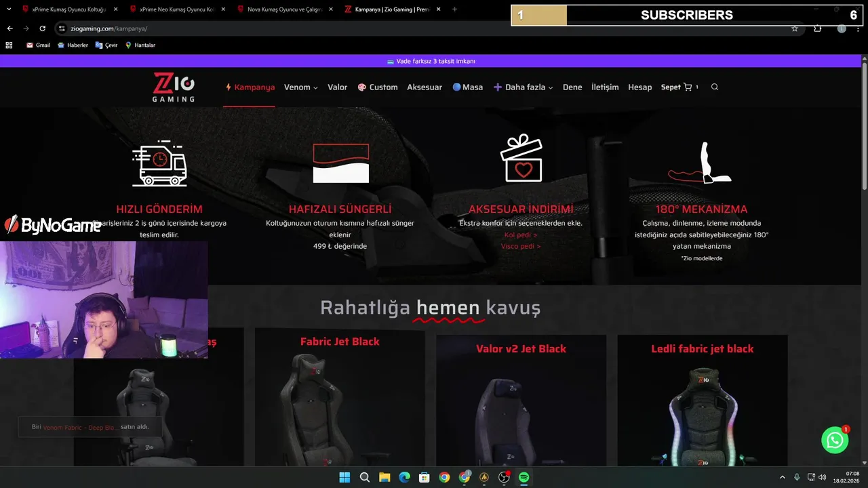Open File Explorer from the taskbar

tap(384, 477)
